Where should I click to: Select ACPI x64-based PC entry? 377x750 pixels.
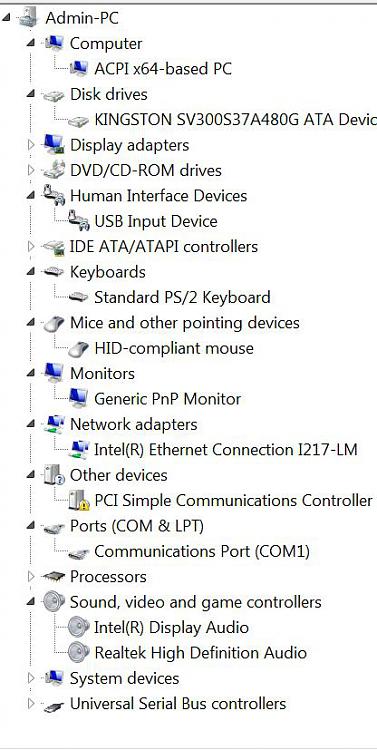[163, 69]
